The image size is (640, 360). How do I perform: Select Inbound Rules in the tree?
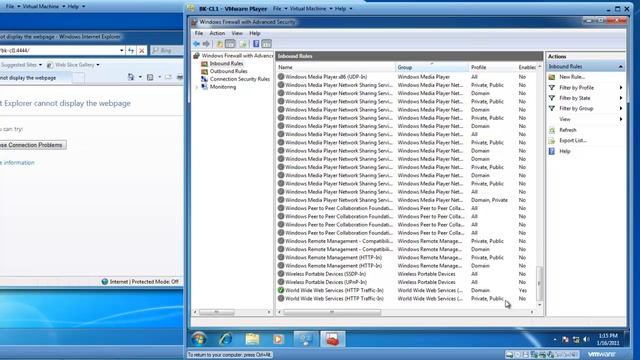[227, 63]
